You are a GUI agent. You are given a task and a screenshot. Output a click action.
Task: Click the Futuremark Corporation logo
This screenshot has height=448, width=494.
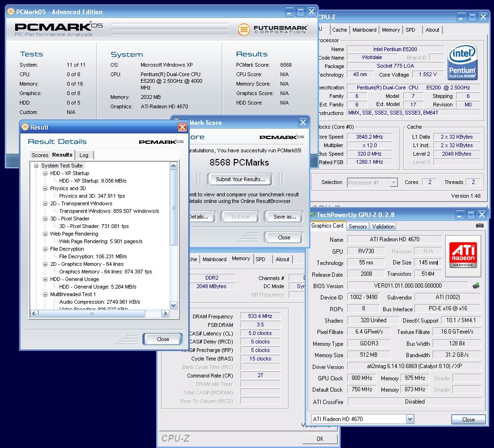tap(273, 29)
